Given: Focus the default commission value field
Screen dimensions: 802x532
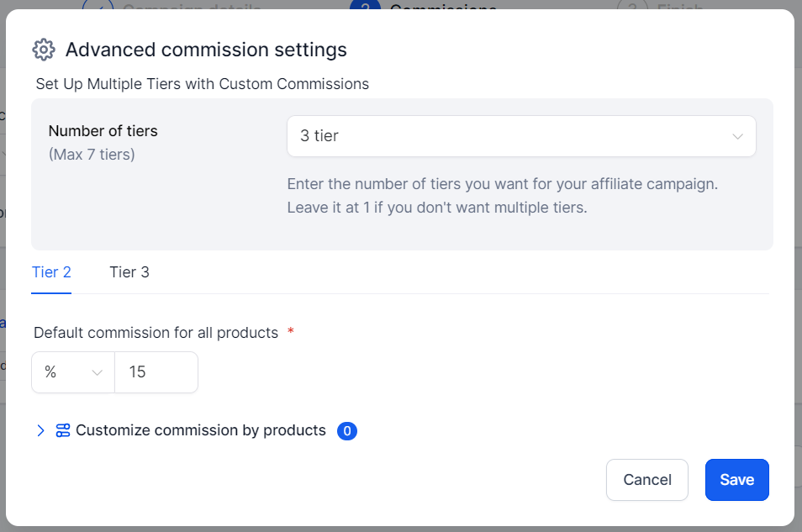Looking at the screenshot, I should 156,372.
